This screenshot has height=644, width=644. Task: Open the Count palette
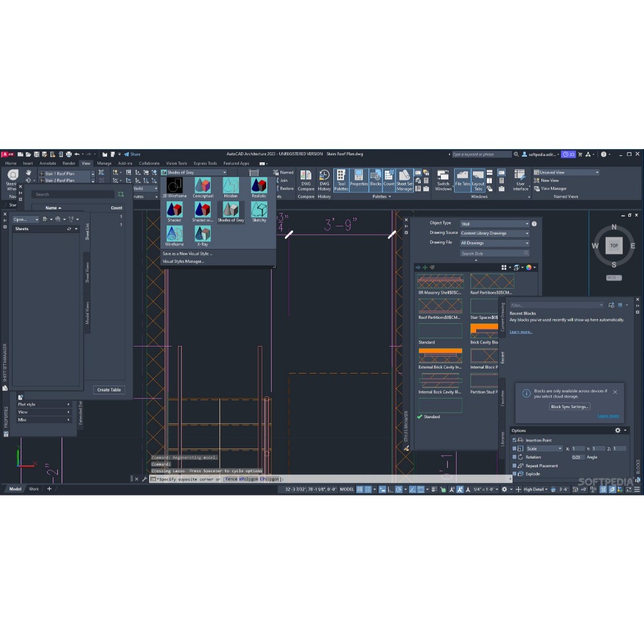389,180
